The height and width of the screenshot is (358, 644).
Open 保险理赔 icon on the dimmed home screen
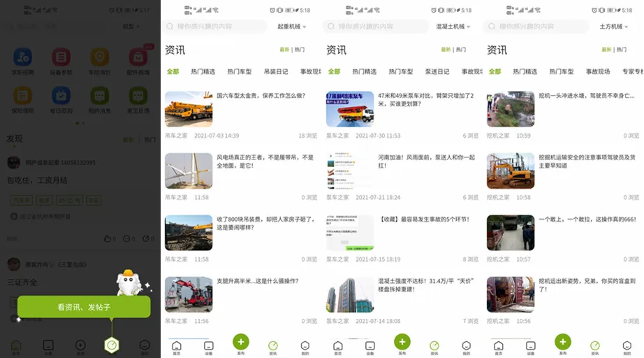click(22, 96)
